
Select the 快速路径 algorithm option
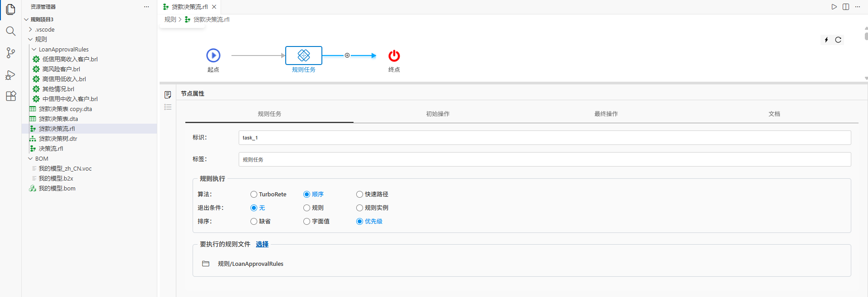(360, 195)
